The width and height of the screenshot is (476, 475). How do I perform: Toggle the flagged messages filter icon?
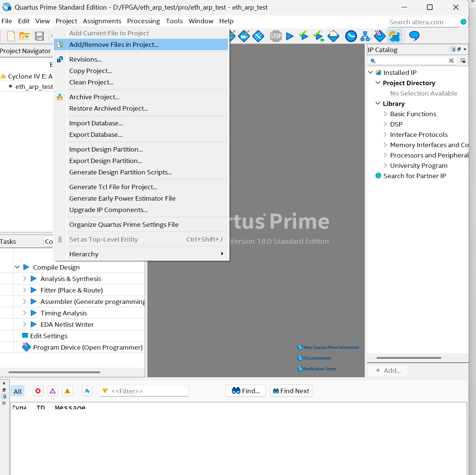point(87,391)
